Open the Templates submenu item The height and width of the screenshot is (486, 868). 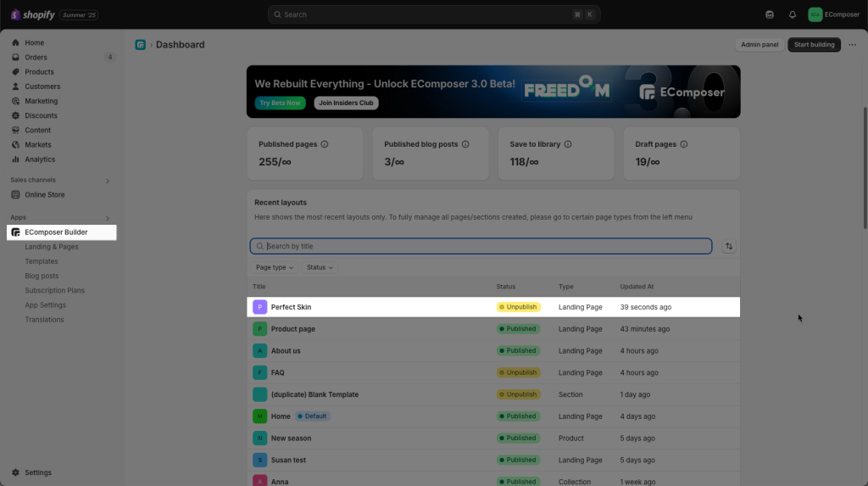41,261
